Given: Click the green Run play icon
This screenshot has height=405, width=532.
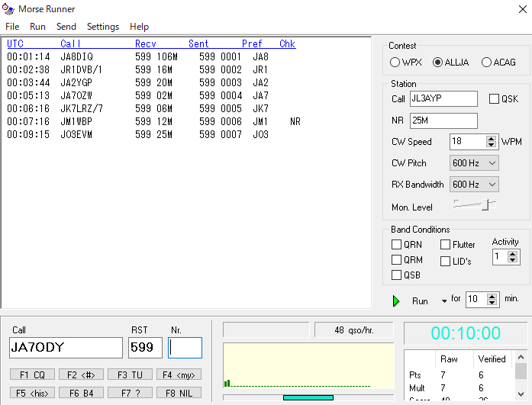Looking at the screenshot, I should click(x=396, y=301).
